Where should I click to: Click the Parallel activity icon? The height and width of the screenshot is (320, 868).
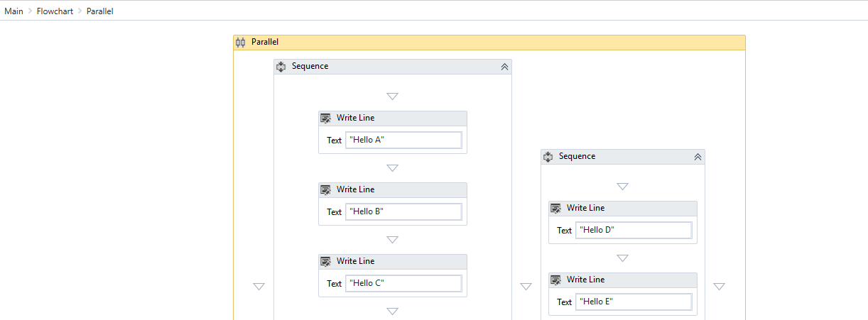(x=241, y=43)
